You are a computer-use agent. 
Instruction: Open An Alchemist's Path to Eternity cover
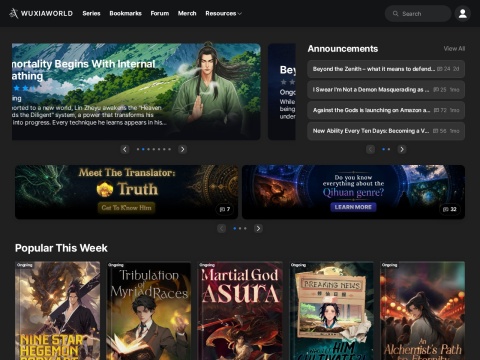click(423, 311)
